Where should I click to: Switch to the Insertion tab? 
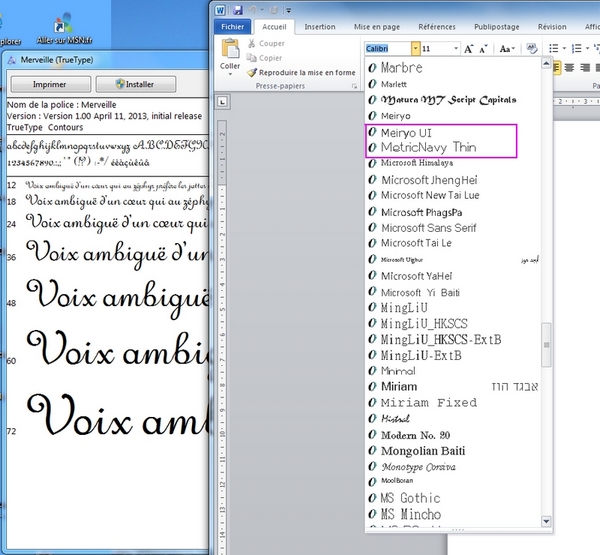click(x=320, y=27)
